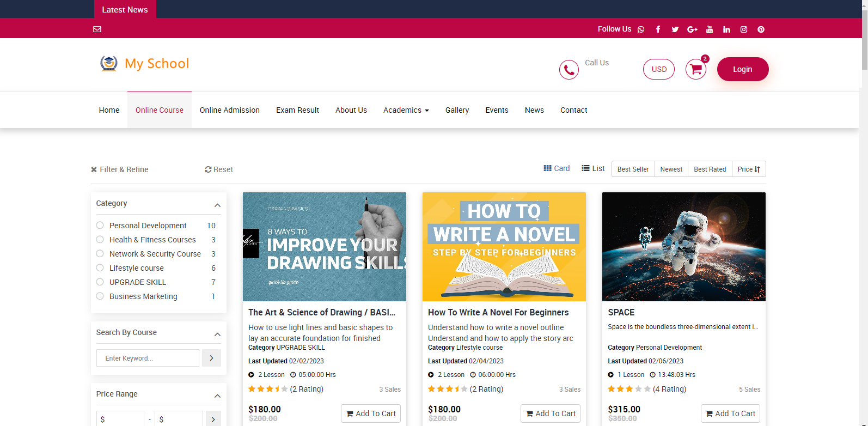Open the shopping cart icon
Image resolution: width=868 pixels, height=426 pixels.
click(x=695, y=69)
